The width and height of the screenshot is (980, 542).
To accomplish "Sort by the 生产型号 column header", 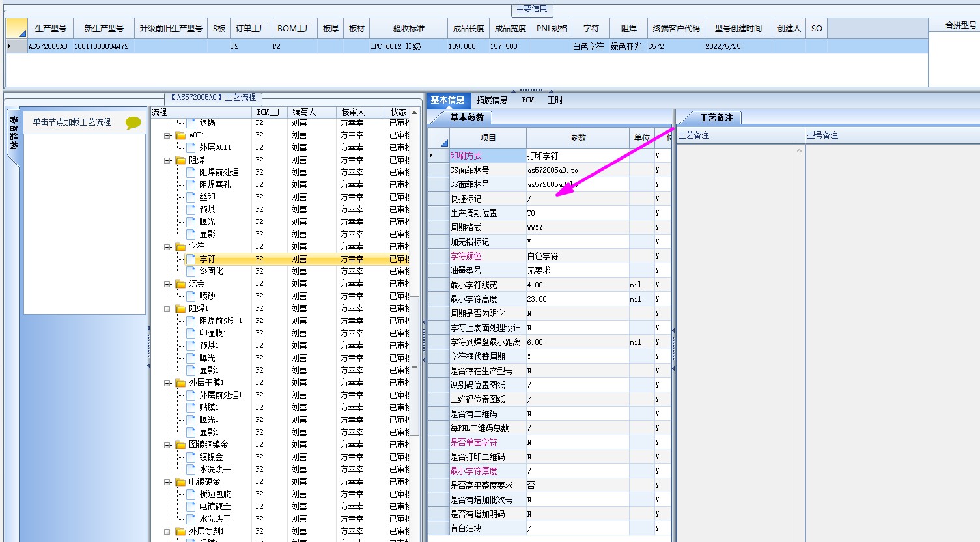I will [50, 29].
